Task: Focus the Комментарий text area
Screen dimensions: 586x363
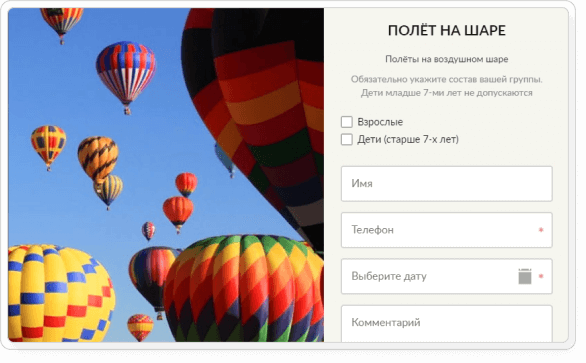Action: point(447,324)
